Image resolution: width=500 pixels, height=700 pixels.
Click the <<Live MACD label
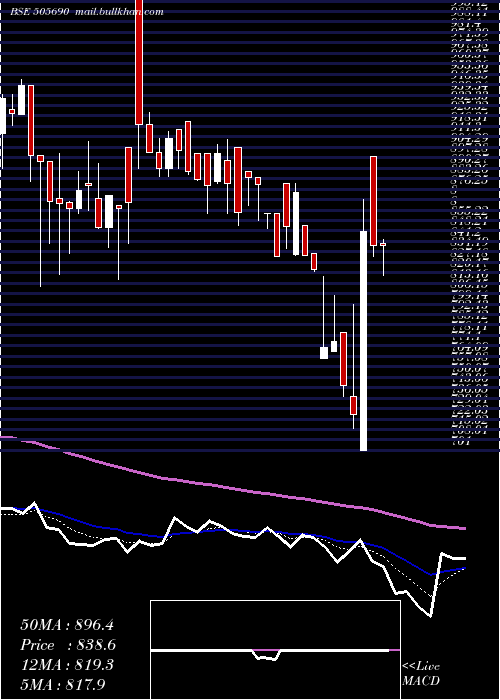click(421, 673)
